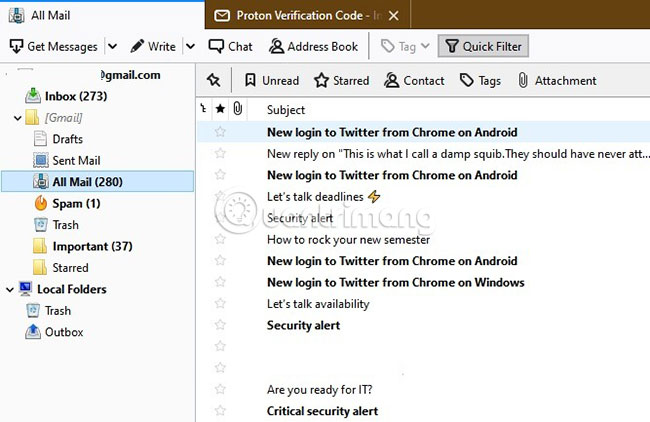Click the Inbox folder icon
Viewport: 650px width, 422px height.
click(x=33, y=96)
